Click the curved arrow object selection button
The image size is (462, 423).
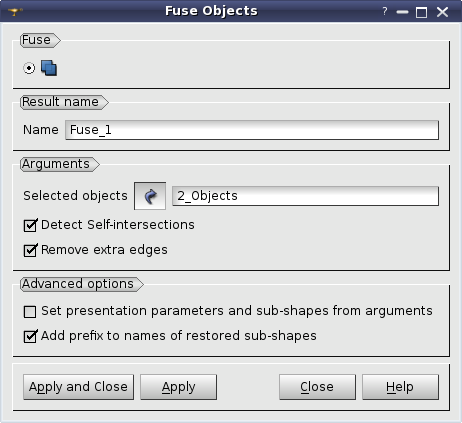[x=150, y=196]
